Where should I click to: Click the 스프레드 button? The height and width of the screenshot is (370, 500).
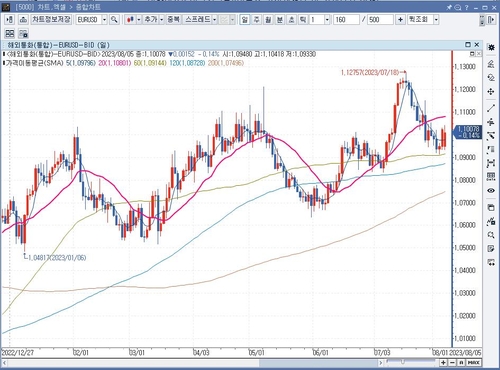(197, 20)
